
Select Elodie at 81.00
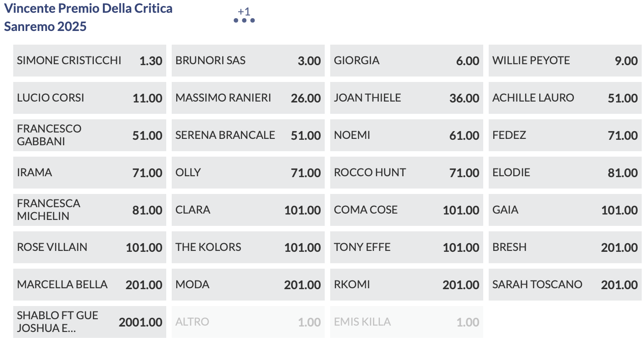[565, 173]
